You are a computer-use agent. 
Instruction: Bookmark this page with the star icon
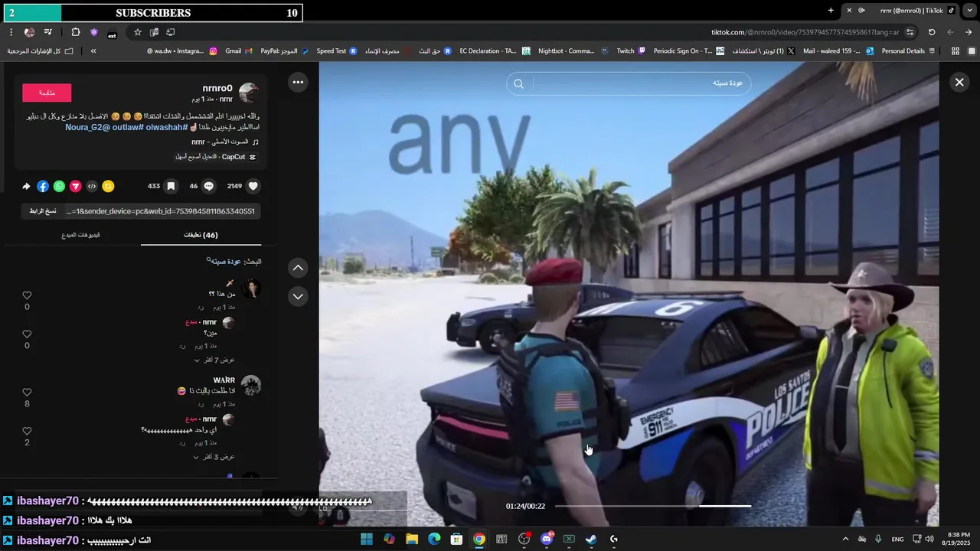point(138,32)
